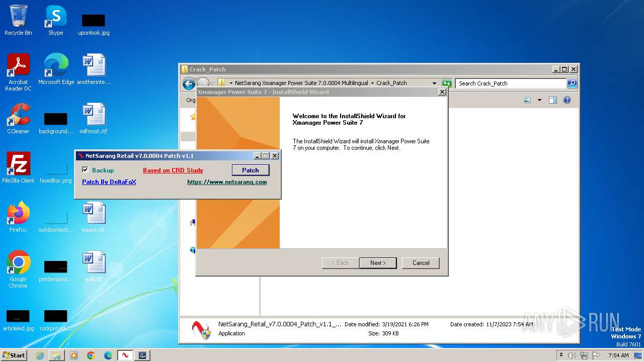The height and width of the screenshot is (362, 644).
Task: Switch to NetSarang patch taskbar button
Action: point(125,355)
